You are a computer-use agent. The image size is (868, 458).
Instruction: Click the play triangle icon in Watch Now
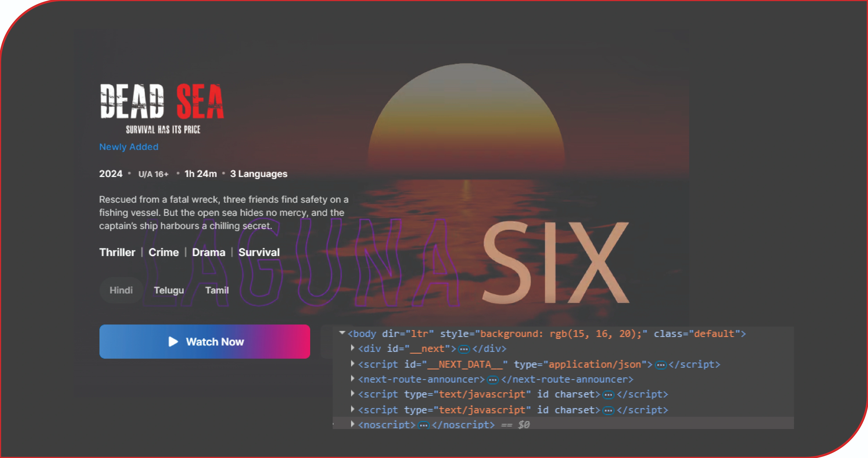pyautogui.click(x=173, y=341)
